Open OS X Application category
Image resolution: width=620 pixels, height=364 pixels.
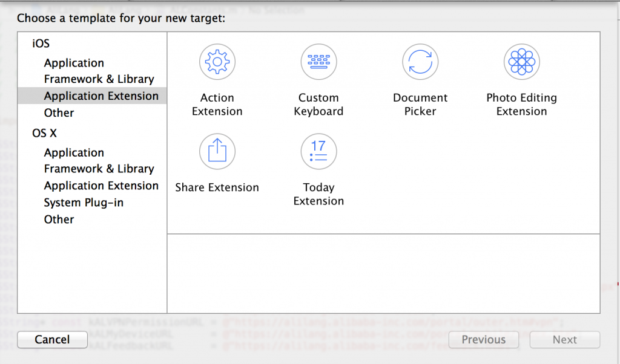point(74,153)
